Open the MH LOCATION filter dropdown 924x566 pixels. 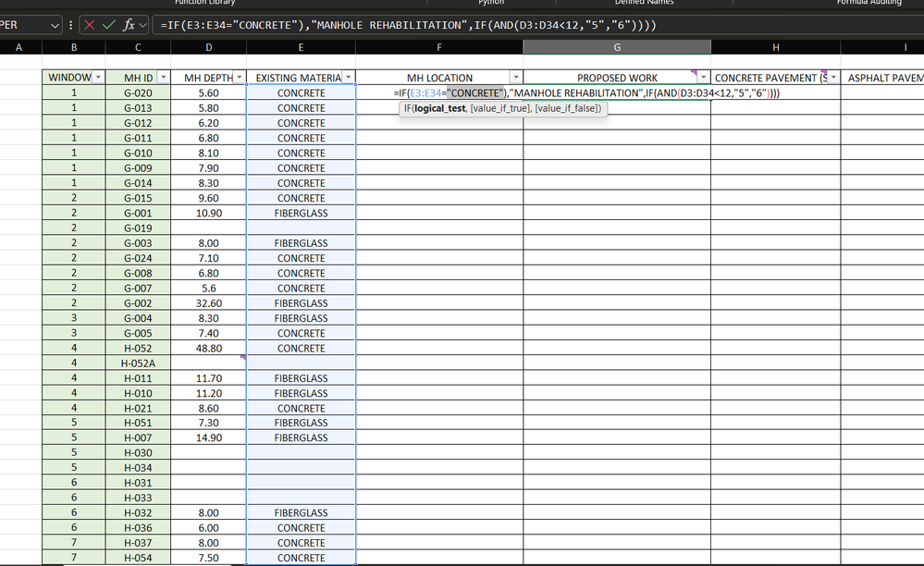(x=516, y=77)
